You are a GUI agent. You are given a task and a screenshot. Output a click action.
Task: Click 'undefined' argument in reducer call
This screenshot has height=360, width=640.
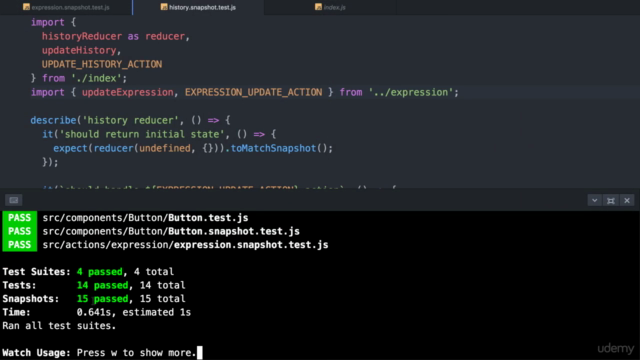(x=165, y=148)
